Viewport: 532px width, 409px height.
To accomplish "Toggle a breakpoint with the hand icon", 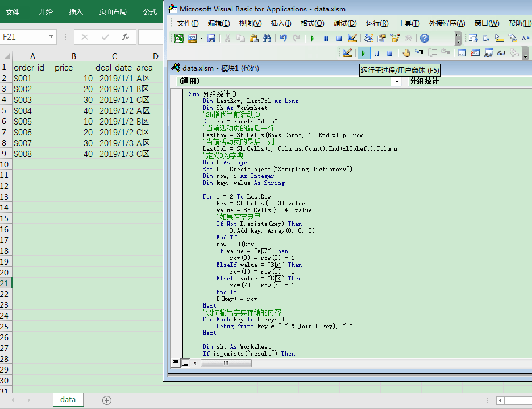I will tap(406, 53).
